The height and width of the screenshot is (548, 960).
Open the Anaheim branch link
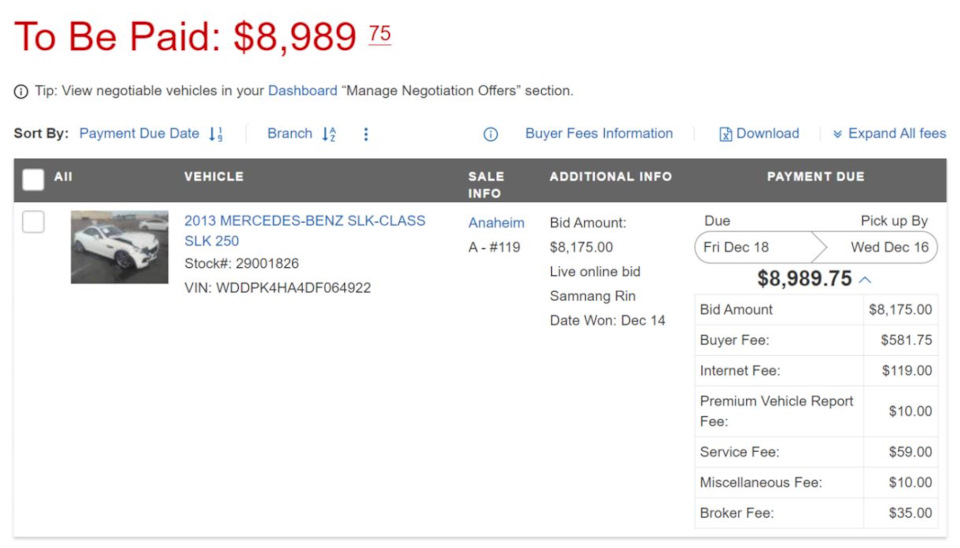[497, 223]
